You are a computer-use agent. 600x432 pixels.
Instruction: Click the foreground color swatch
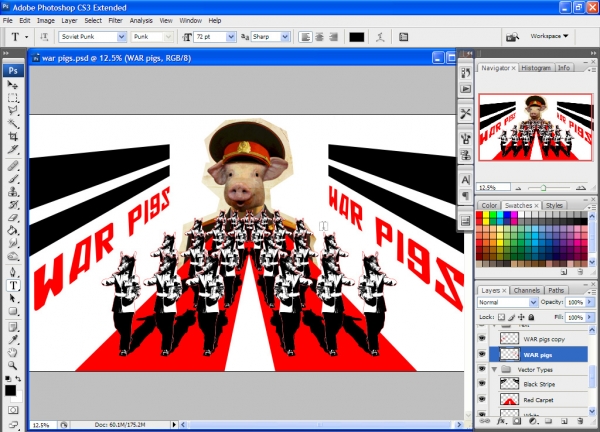tap(10, 390)
